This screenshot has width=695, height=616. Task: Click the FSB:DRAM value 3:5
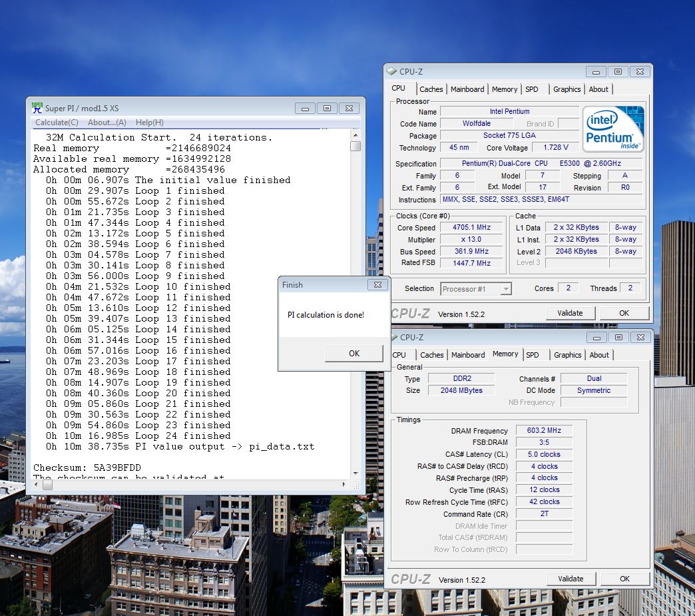point(544,443)
